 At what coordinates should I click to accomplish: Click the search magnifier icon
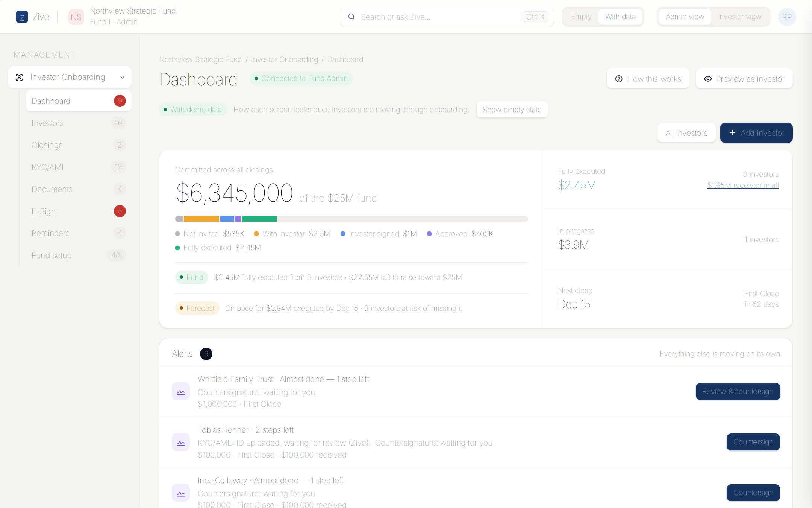(351, 17)
